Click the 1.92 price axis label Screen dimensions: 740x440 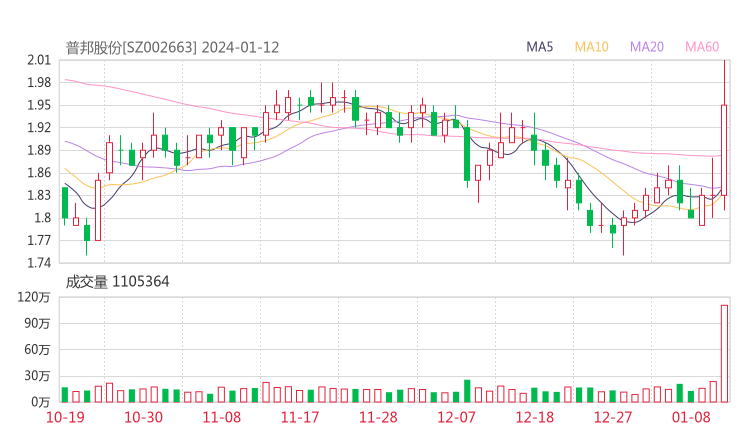click(39, 127)
